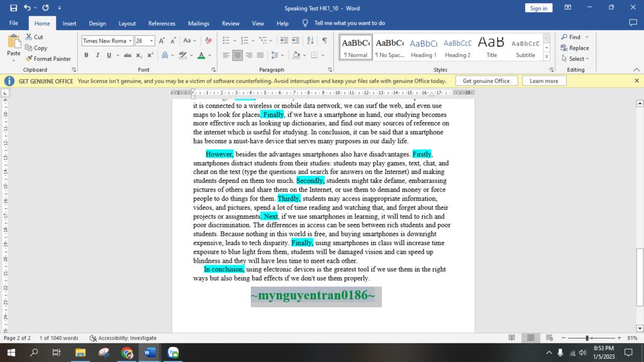Viewport: 644px width, 362px height.
Task: Sort the selected text alphabetically
Action: [x=311, y=41]
